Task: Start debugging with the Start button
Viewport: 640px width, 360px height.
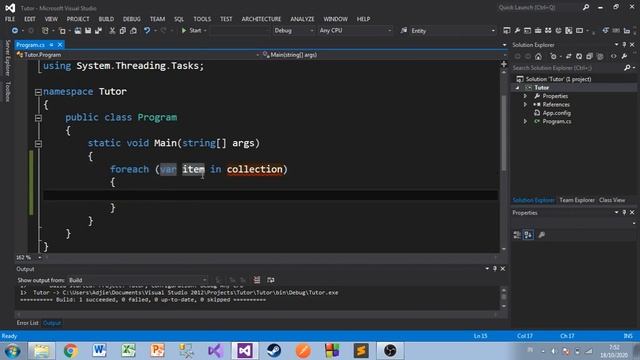Action: pos(192,31)
